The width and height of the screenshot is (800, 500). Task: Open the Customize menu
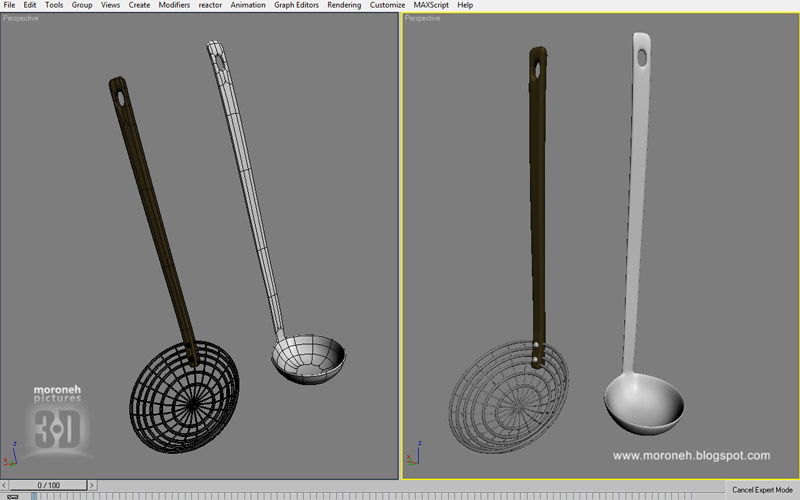coord(387,5)
